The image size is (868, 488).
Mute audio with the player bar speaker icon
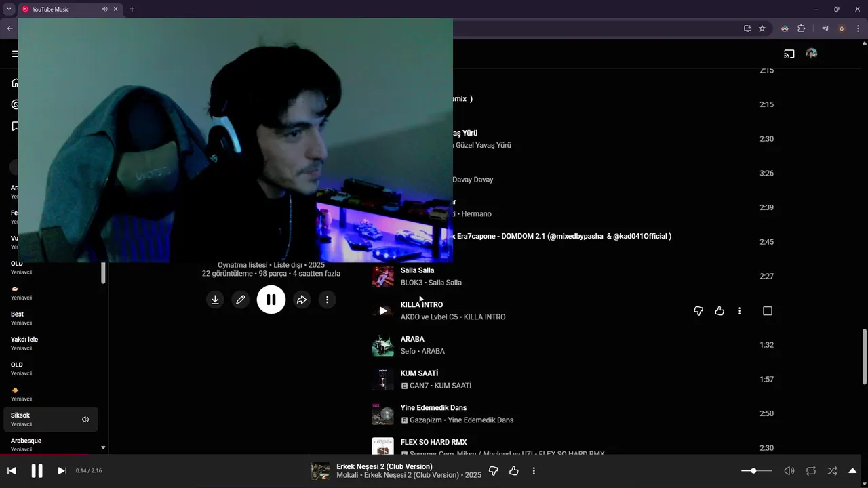pos(789,471)
